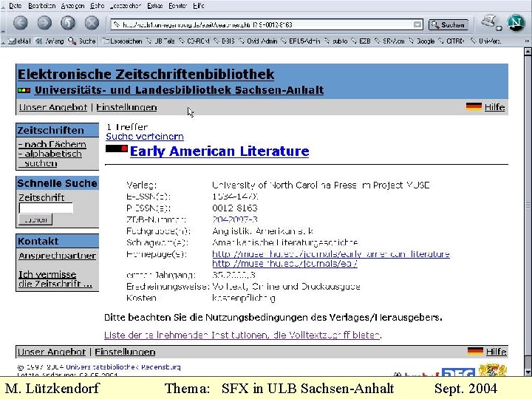Click the German flag icon beside top Hilfe

[474, 106]
